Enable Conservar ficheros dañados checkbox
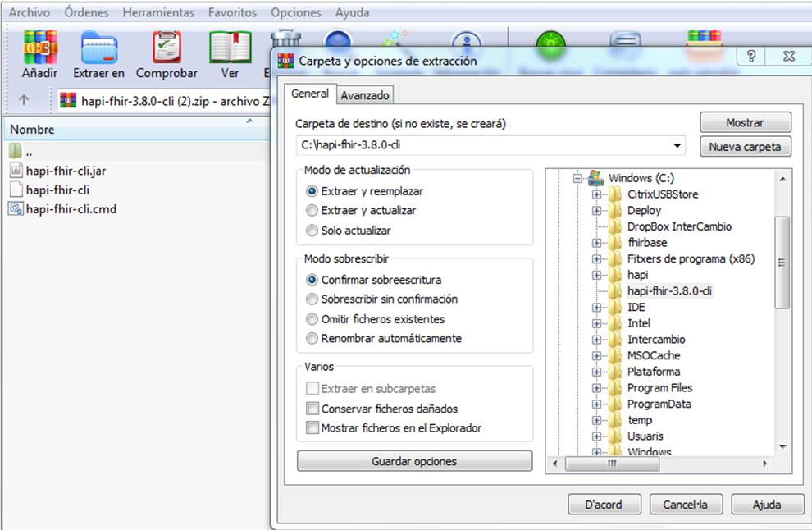Screen dimensions: 812x530 [312, 409]
